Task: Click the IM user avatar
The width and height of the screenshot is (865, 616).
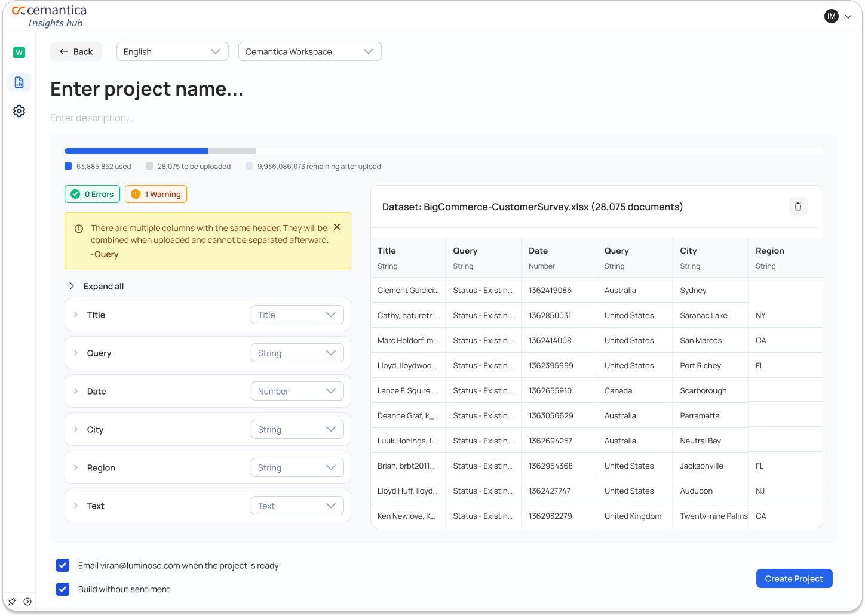Action: pyautogui.click(x=832, y=16)
